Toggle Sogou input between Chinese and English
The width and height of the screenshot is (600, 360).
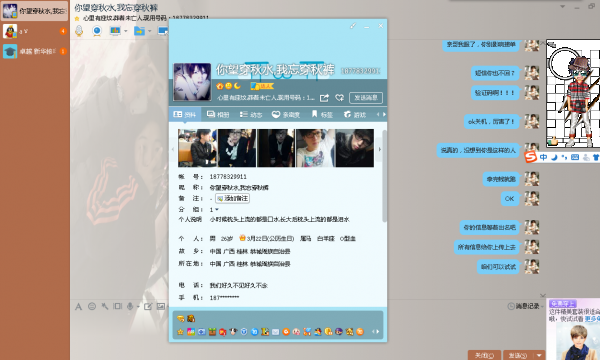click(x=543, y=157)
